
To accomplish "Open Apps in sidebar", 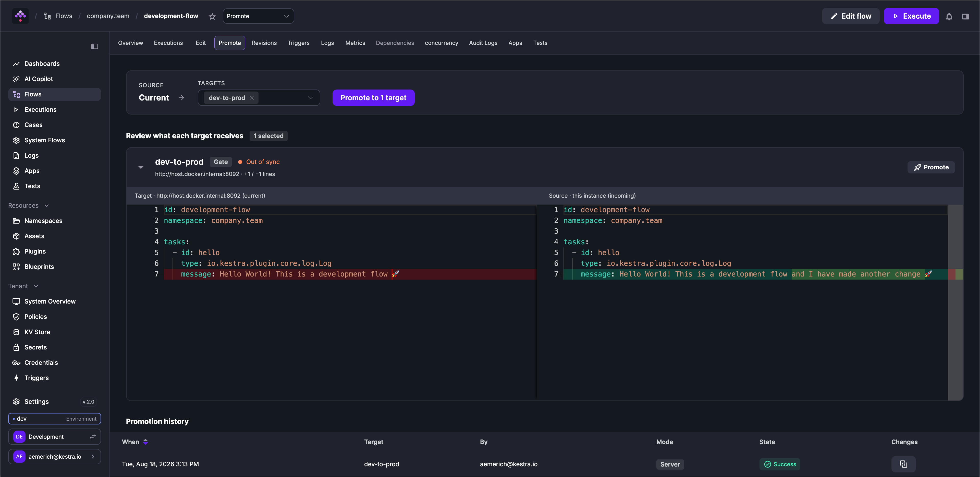I will [x=55, y=171].
